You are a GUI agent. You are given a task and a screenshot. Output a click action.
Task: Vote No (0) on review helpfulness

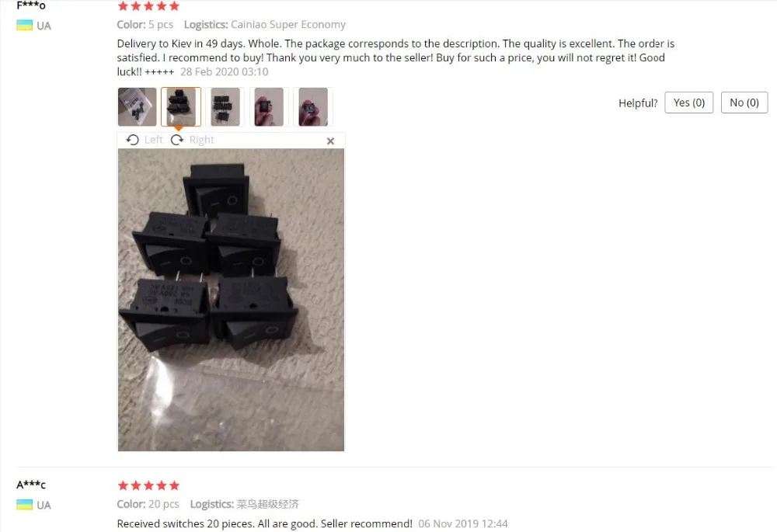pyautogui.click(x=744, y=103)
